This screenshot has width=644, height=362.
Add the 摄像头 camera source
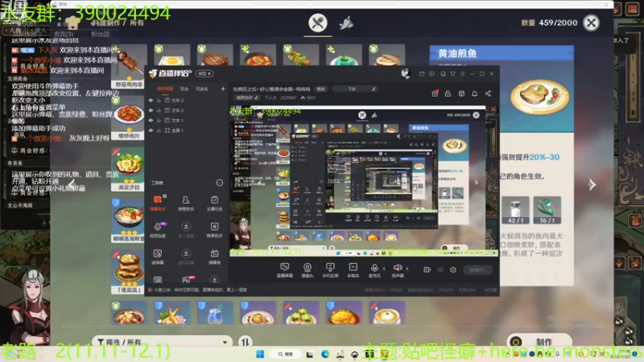point(308,270)
